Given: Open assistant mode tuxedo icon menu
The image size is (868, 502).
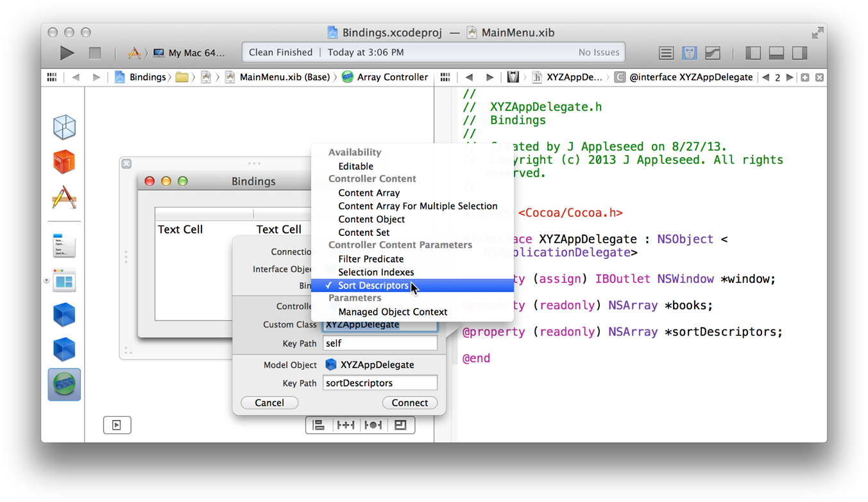Looking at the screenshot, I should pyautogui.click(x=513, y=77).
